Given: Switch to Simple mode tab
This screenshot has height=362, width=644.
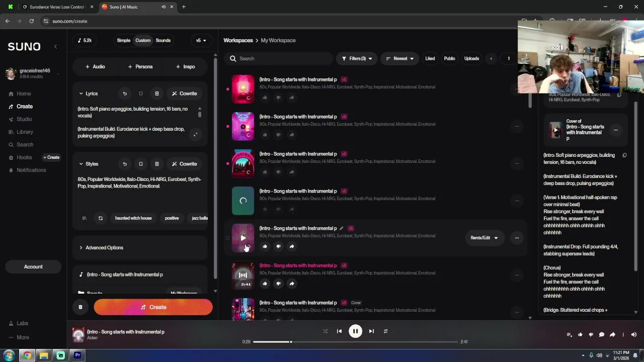Looking at the screenshot, I should pyautogui.click(x=124, y=41).
